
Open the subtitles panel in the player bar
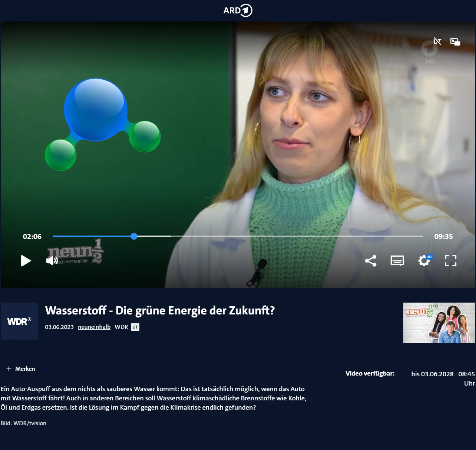[x=397, y=261]
